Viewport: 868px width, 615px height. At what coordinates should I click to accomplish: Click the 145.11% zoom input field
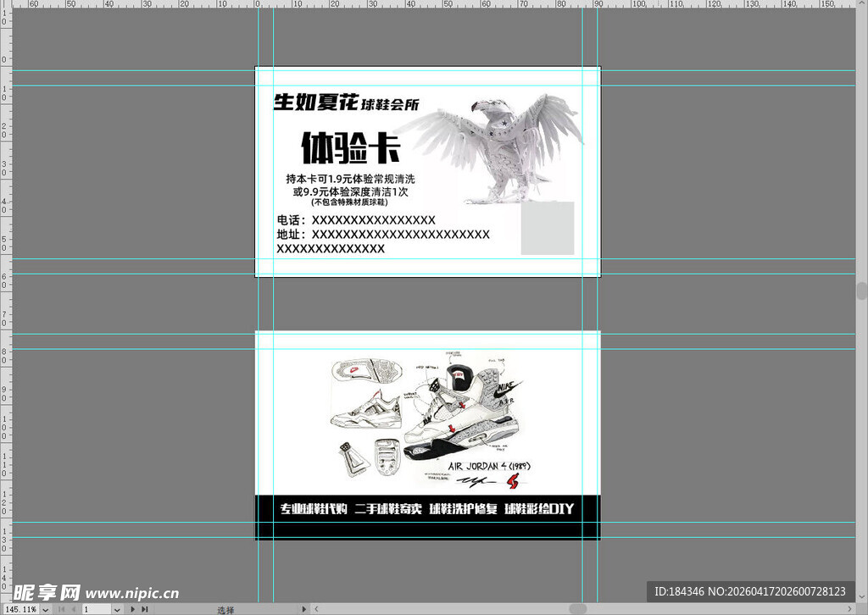19,609
